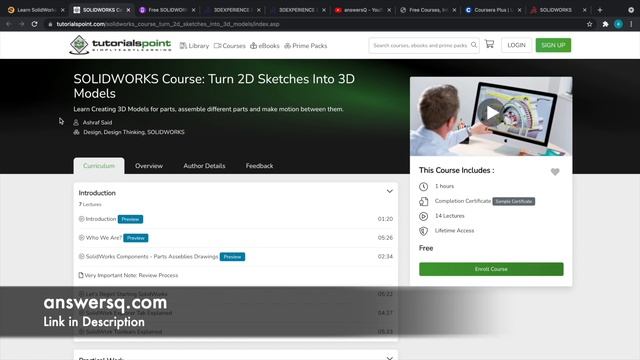Open the browser extensions puzzle icon

(x=605, y=24)
